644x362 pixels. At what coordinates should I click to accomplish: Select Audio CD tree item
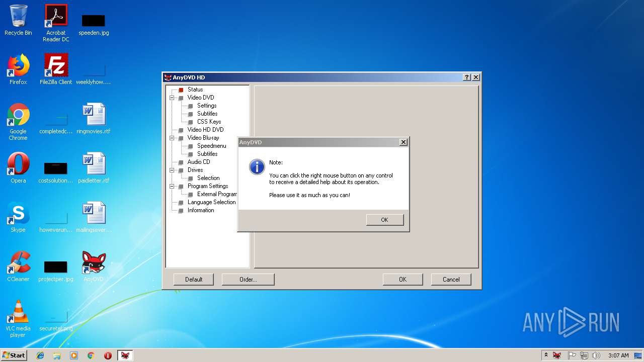pyautogui.click(x=199, y=162)
